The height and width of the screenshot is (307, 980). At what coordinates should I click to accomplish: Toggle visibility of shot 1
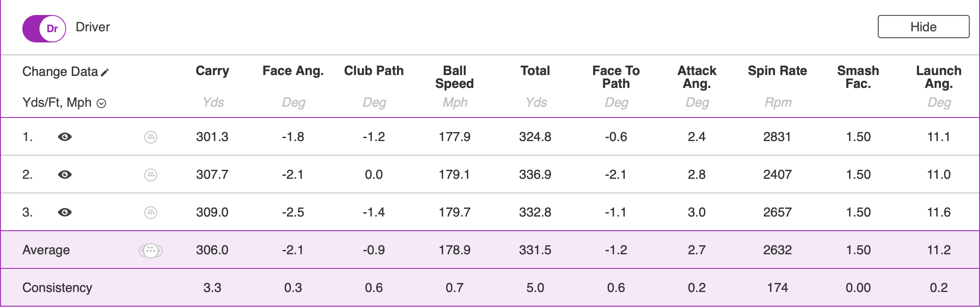click(x=65, y=137)
